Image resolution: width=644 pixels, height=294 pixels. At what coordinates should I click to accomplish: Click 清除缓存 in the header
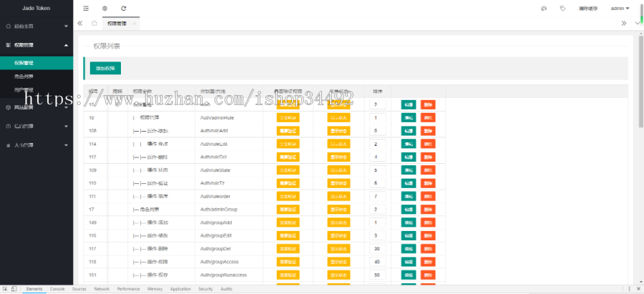tap(587, 9)
